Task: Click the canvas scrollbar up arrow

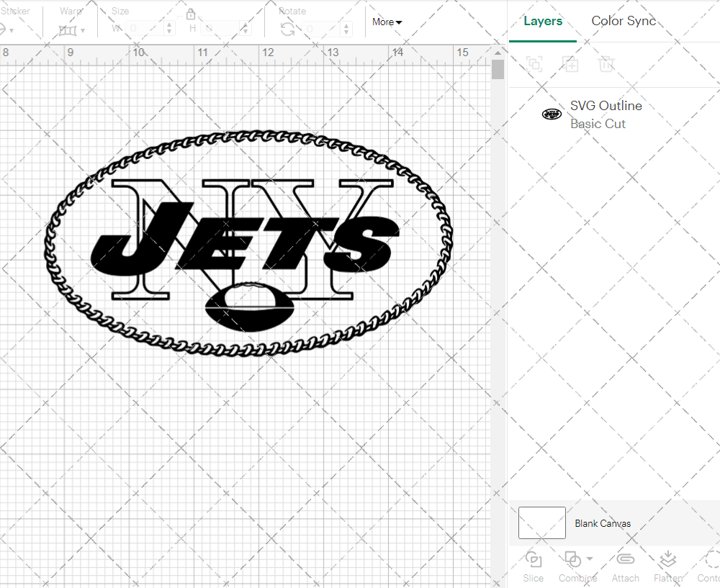Action: click(498, 53)
